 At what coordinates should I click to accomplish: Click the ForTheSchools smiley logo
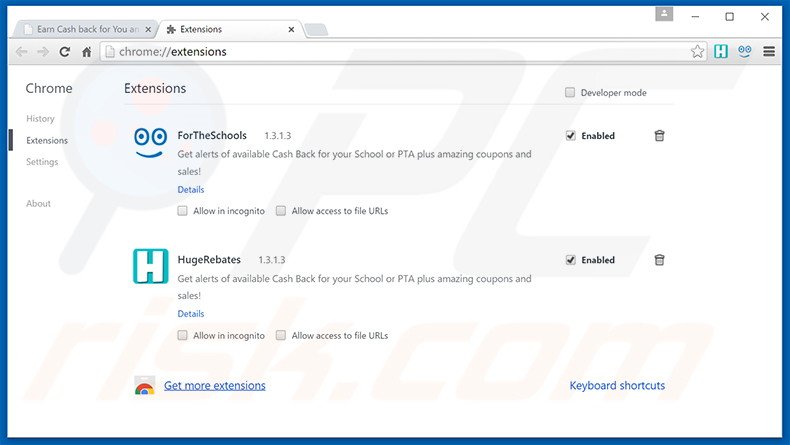coord(151,142)
